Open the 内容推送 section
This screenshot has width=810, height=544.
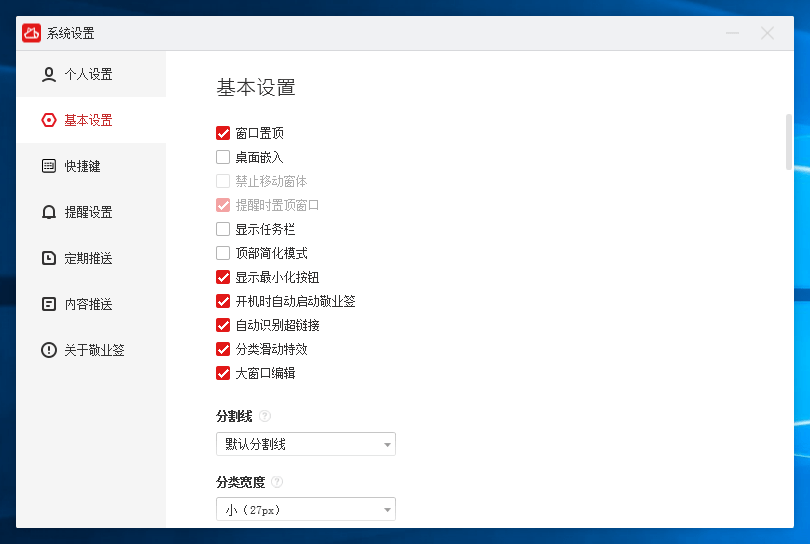click(x=91, y=304)
